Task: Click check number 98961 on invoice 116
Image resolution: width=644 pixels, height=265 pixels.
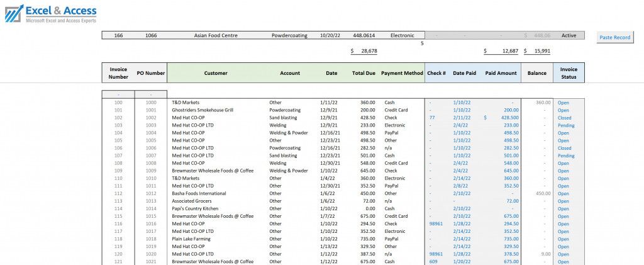Action: [x=436, y=224]
